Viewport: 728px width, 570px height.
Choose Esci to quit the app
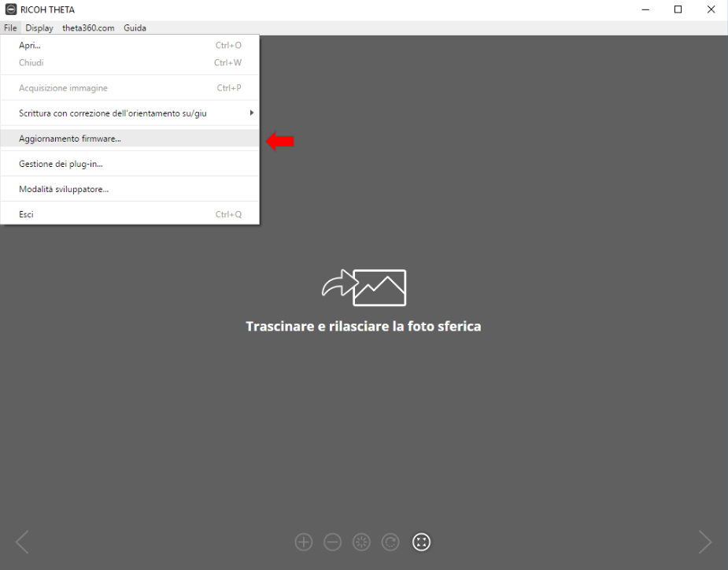[x=130, y=214]
